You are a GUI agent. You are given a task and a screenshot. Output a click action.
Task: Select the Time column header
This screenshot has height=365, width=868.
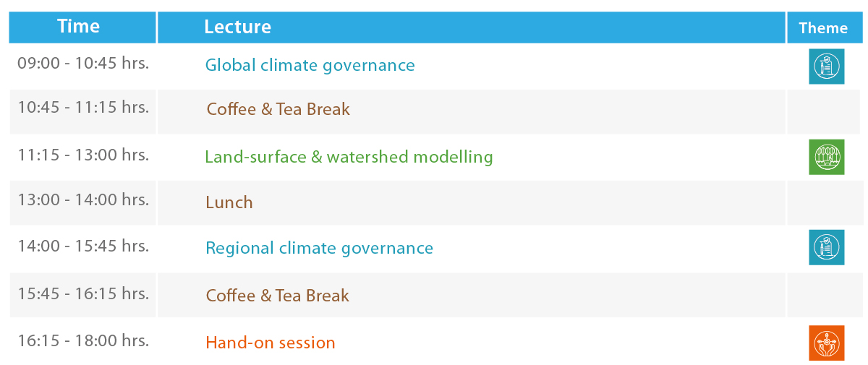(78, 27)
